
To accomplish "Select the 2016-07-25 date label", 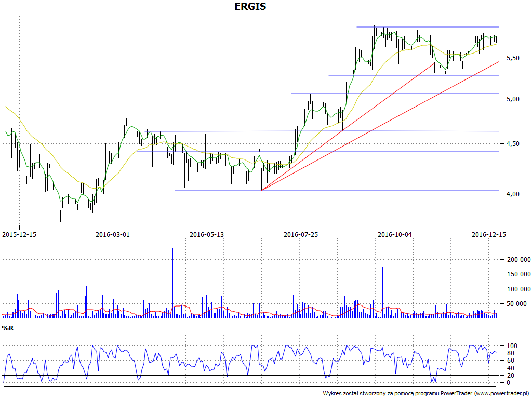I will tap(301, 234).
